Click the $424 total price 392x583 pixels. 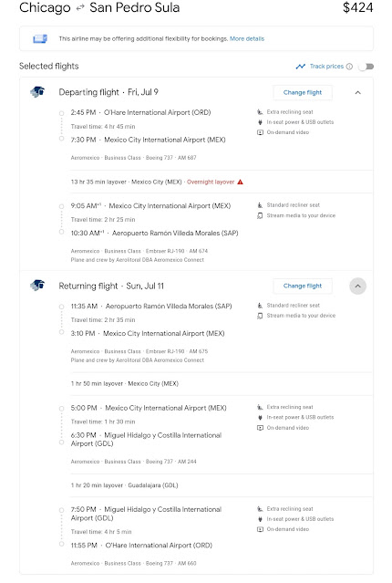click(358, 7)
